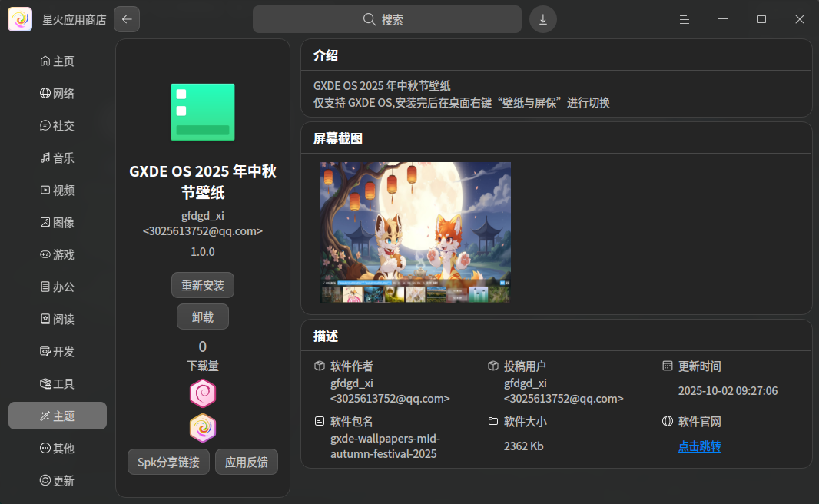The height and width of the screenshot is (504, 819).
Task: Click the yellow hexagon badge icon
Action: tap(203, 428)
